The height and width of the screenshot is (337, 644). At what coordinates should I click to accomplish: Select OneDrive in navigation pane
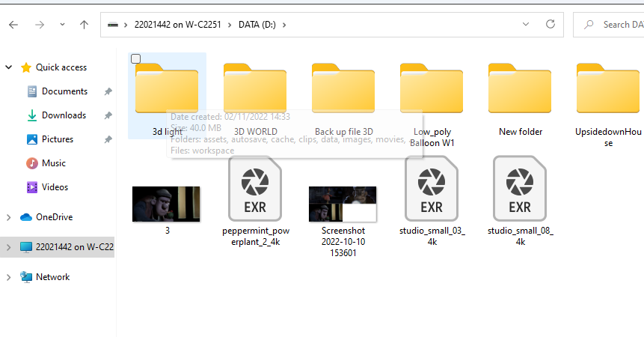point(54,217)
